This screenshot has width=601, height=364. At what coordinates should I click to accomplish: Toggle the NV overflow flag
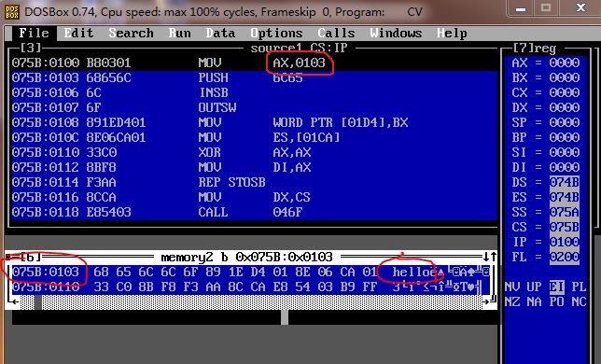pos(512,287)
